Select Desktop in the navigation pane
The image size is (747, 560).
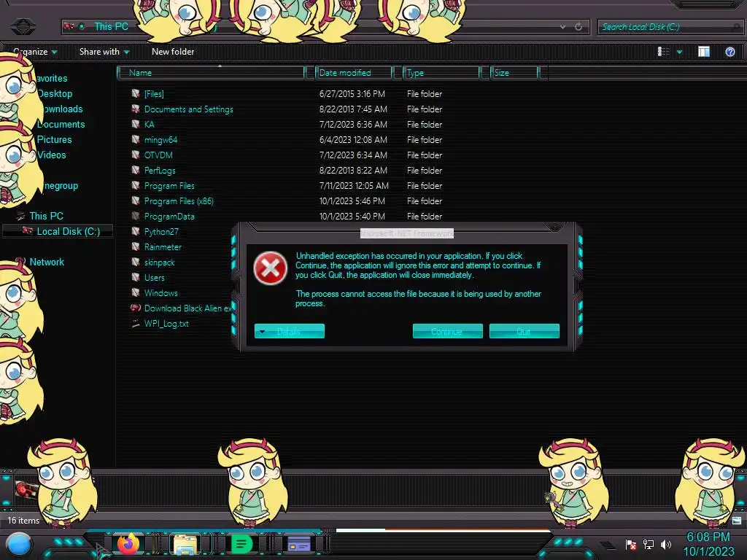coord(55,94)
